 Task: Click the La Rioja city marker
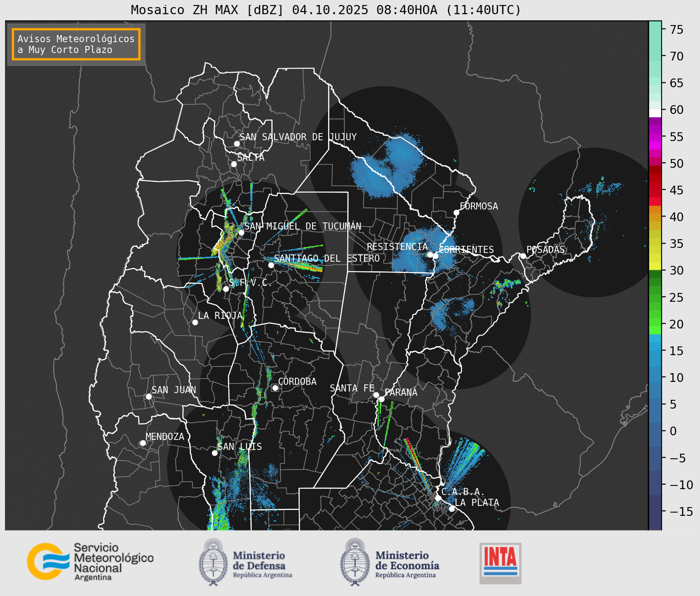(x=195, y=322)
